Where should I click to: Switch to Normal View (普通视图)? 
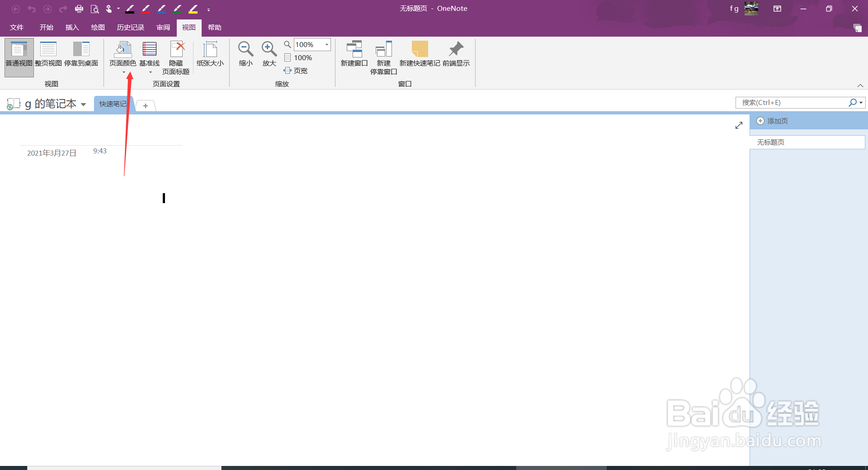click(x=19, y=57)
